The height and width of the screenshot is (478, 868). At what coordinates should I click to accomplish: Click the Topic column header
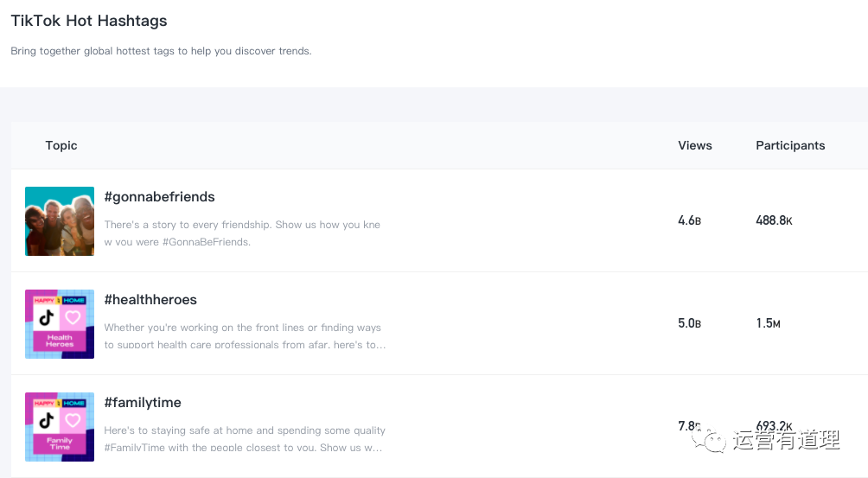click(61, 145)
